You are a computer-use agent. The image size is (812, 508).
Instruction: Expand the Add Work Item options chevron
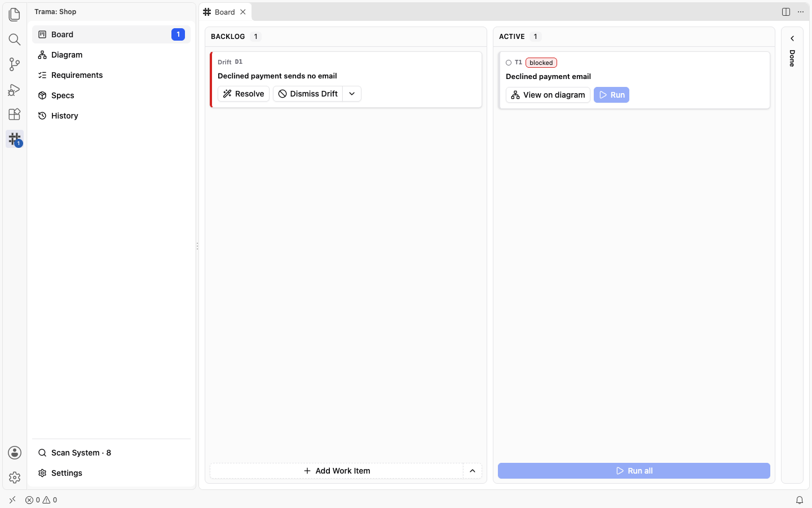(473, 471)
